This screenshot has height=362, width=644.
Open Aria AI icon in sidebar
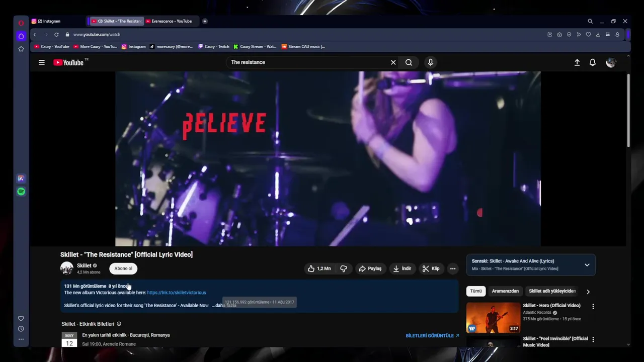point(21,178)
